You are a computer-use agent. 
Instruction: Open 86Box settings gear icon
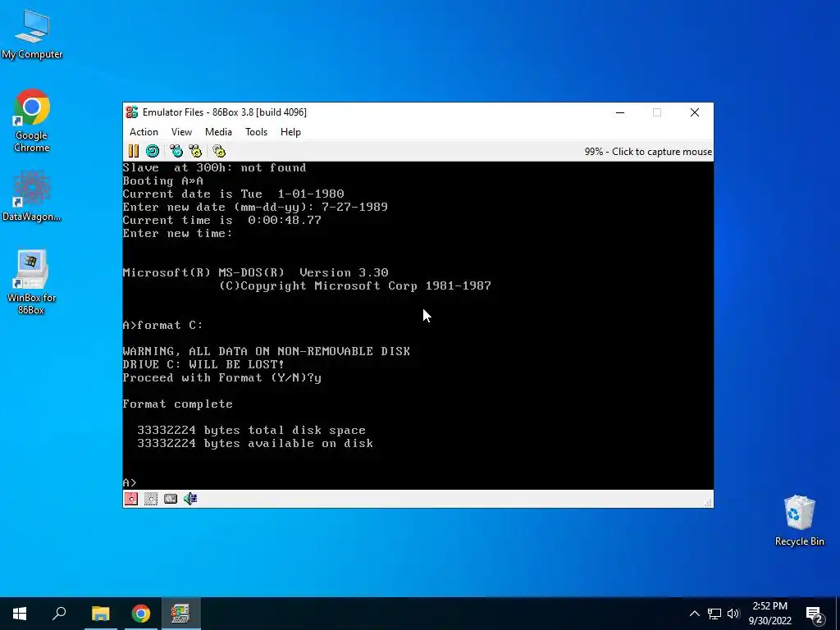[219, 151]
